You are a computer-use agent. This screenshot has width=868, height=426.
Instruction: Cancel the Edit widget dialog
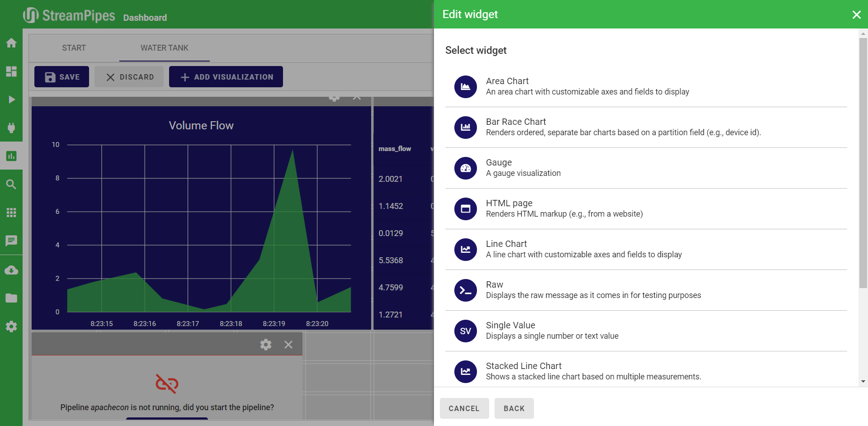pos(464,408)
